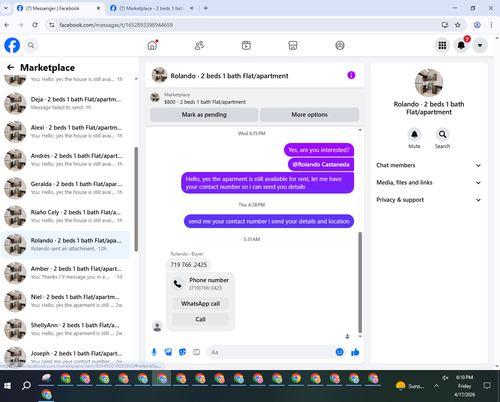Screen dimensions: 500x402
Task: Mute this conversation bell icon
Action: click(414, 134)
